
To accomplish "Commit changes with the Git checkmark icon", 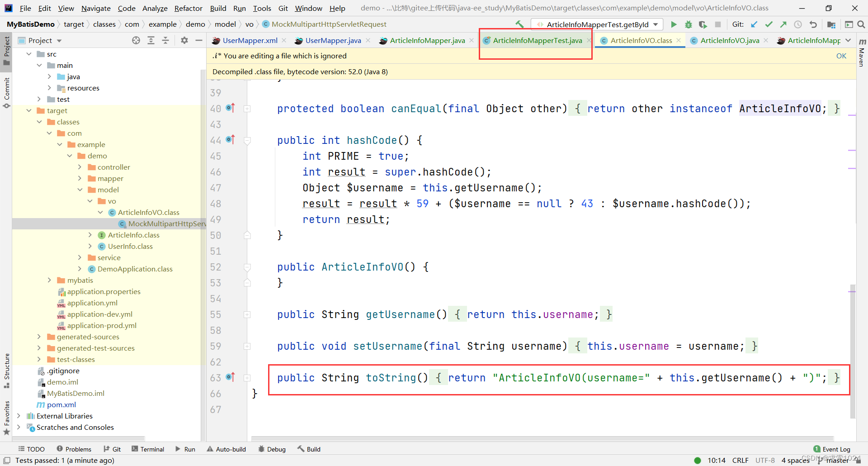I will (769, 24).
